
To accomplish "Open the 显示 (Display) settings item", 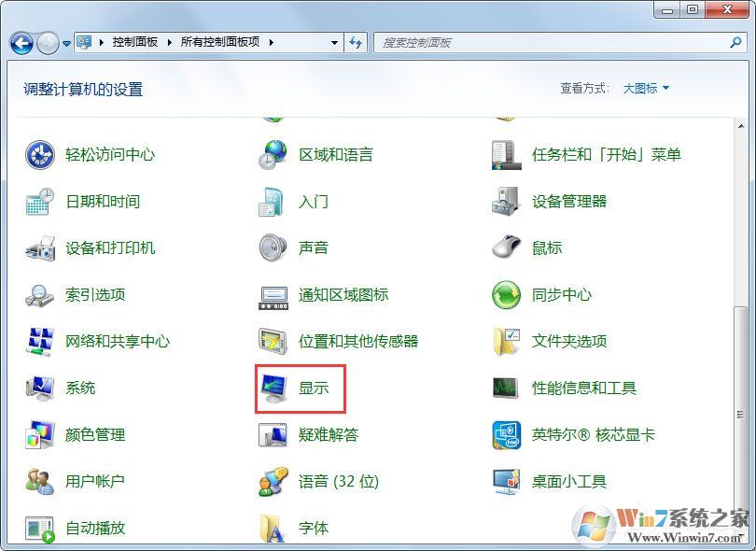I will click(314, 388).
